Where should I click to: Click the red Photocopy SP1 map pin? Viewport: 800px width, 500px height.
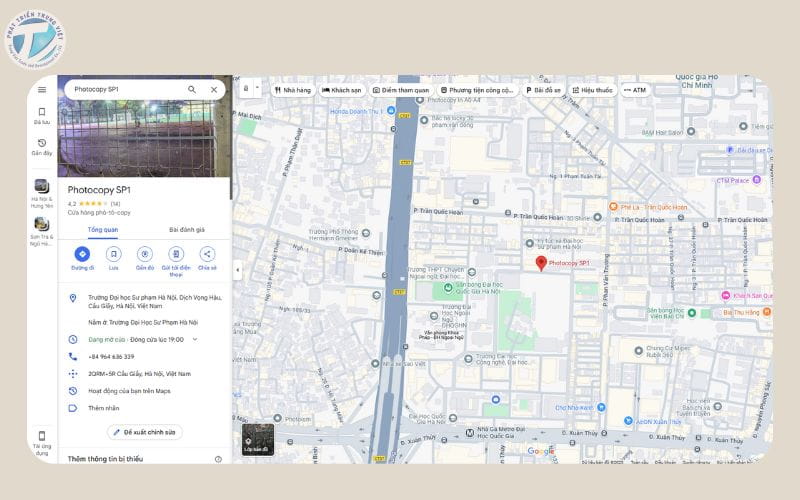541,262
